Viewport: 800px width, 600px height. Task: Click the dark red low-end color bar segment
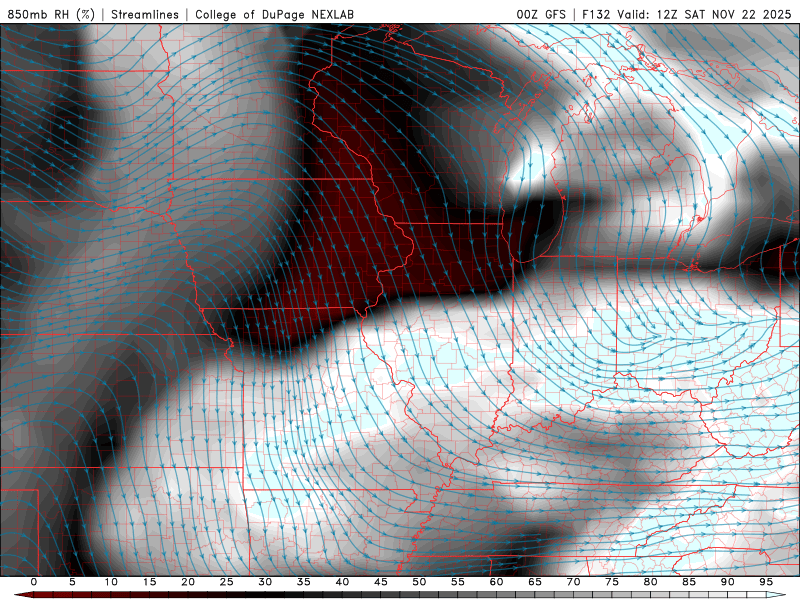tap(26, 595)
